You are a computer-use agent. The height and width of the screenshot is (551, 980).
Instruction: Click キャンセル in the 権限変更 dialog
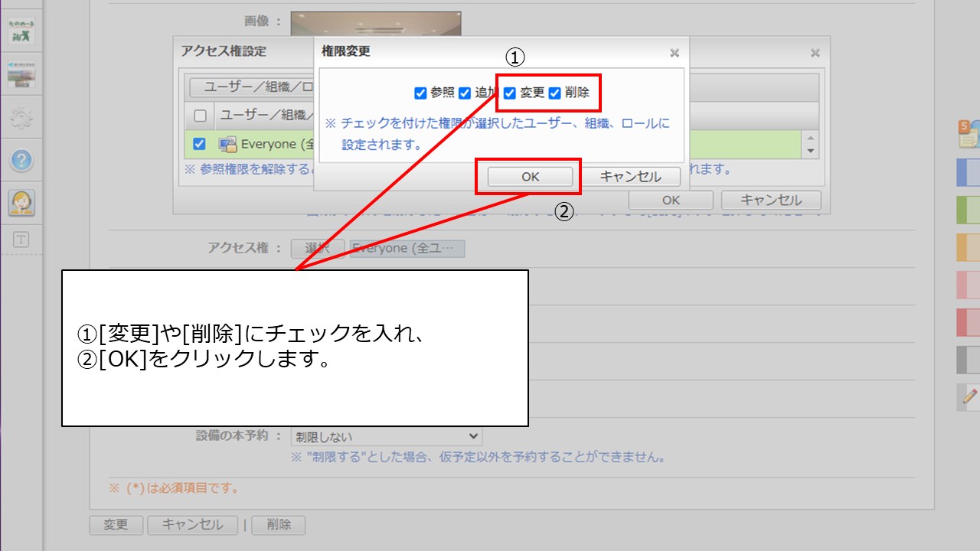click(x=630, y=177)
